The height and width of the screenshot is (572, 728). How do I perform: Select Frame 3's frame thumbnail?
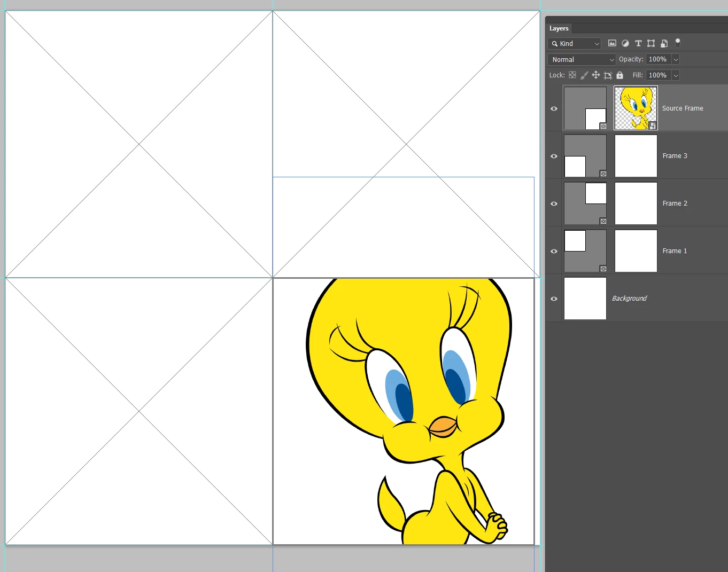coord(585,156)
